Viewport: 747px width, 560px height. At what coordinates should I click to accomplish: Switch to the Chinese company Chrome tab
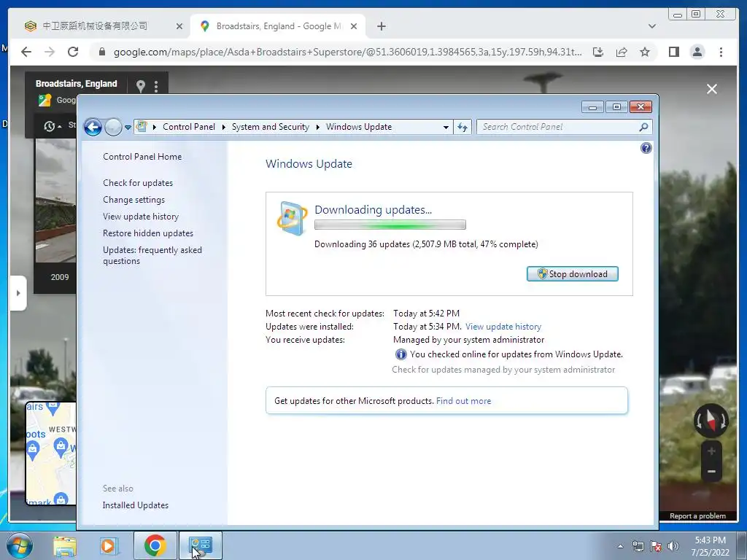[94, 26]
